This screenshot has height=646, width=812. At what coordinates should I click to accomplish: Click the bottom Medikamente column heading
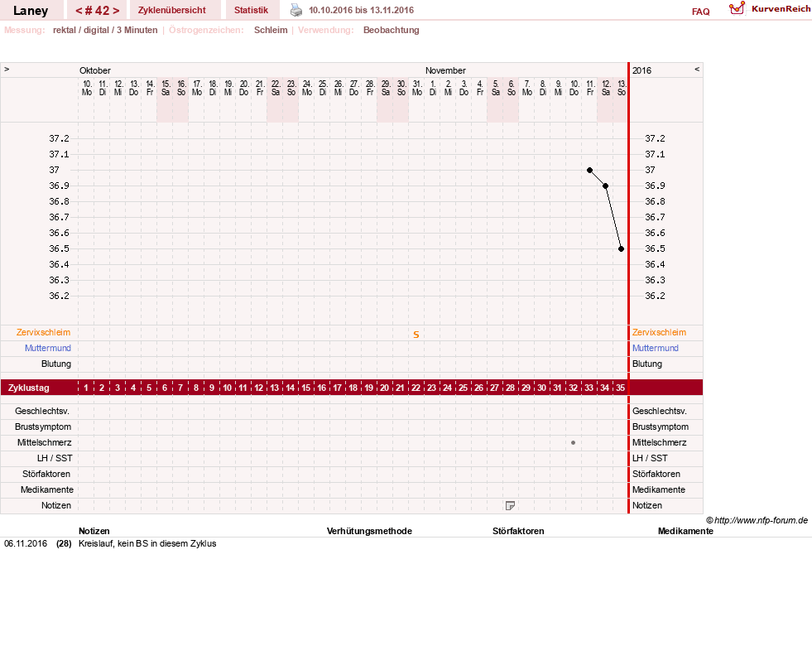(x=685, y=531)
